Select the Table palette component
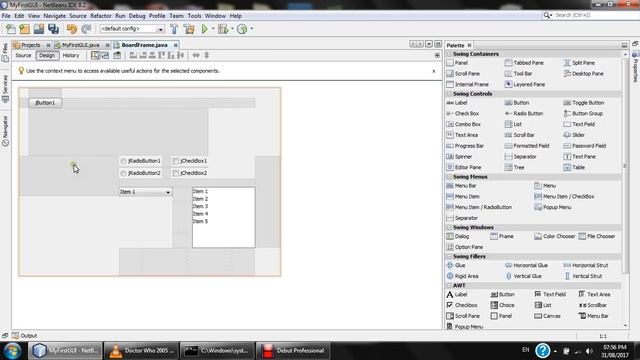Screen dimensions: 640x360 (x=574, y=167)
